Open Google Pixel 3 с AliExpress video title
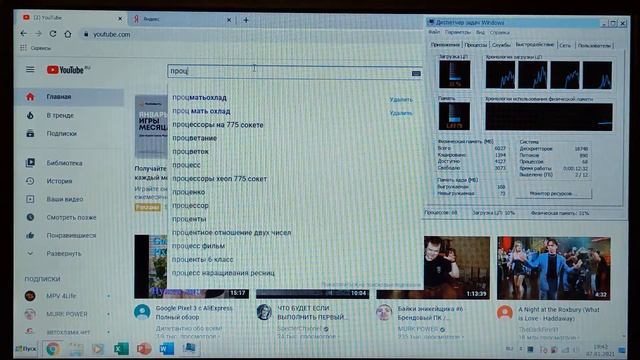The width and height of the screenshot is (640, 360). pyautogui.click(x=193, y=312)
